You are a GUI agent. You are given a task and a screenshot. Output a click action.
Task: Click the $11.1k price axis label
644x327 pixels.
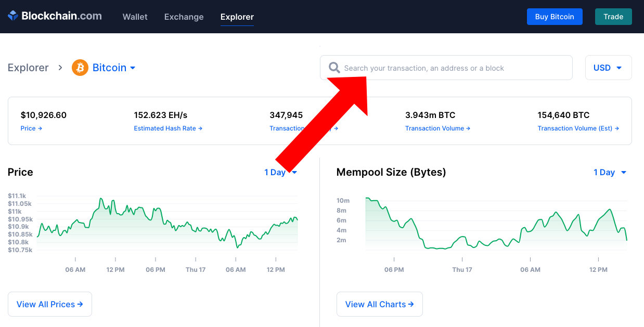tap(17, 196)
